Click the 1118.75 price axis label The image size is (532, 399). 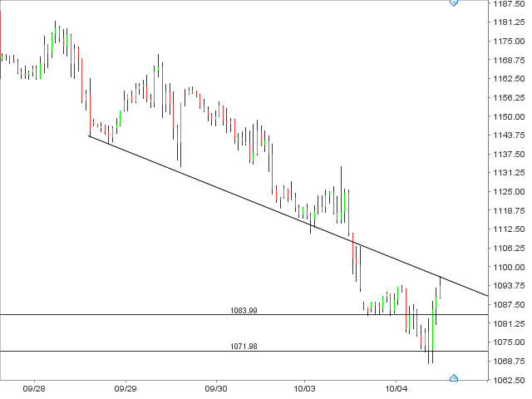509,210
